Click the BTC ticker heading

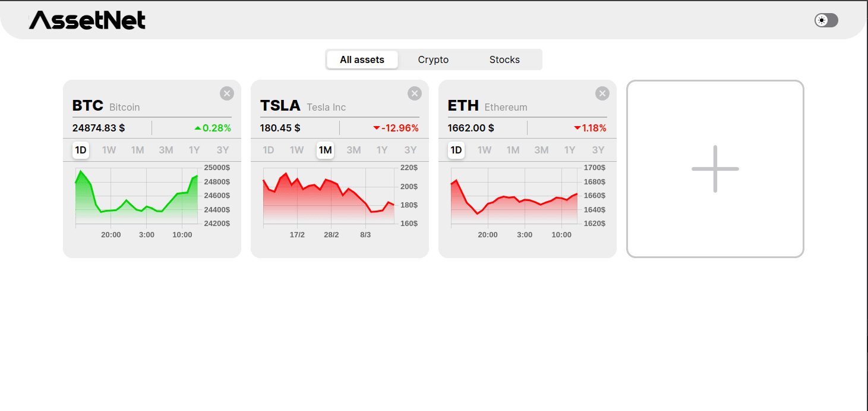(88, 106)
